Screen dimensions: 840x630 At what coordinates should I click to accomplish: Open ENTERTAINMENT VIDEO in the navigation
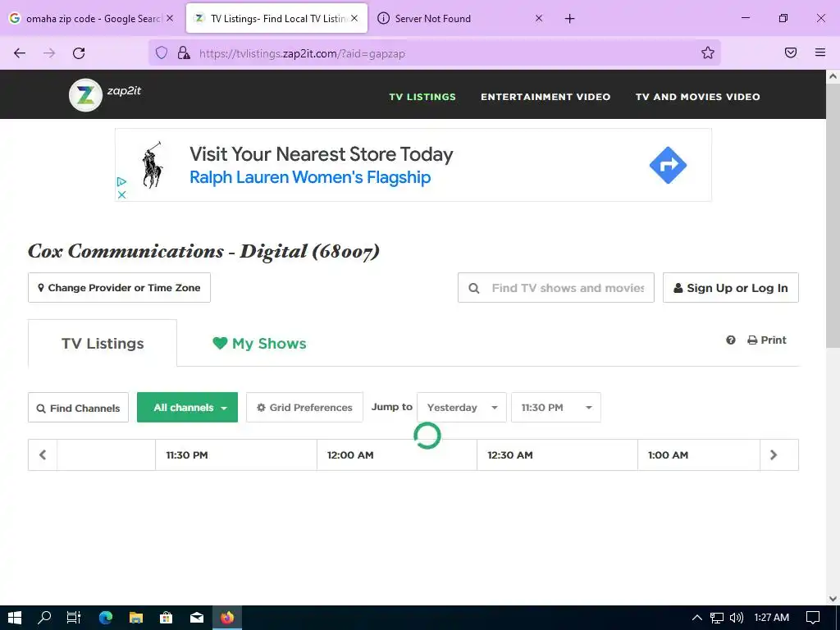(x=546, y=97)
